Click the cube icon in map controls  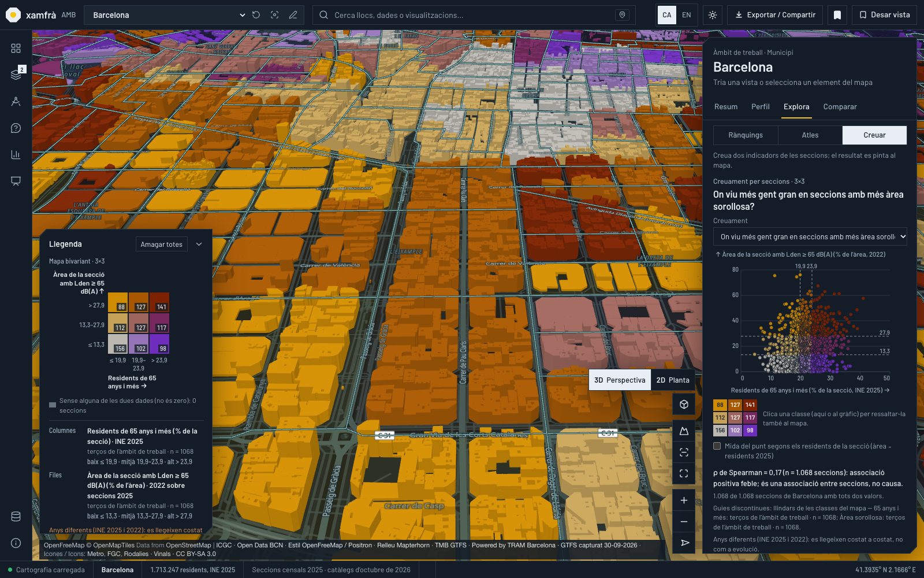click(x=684, y=405)
